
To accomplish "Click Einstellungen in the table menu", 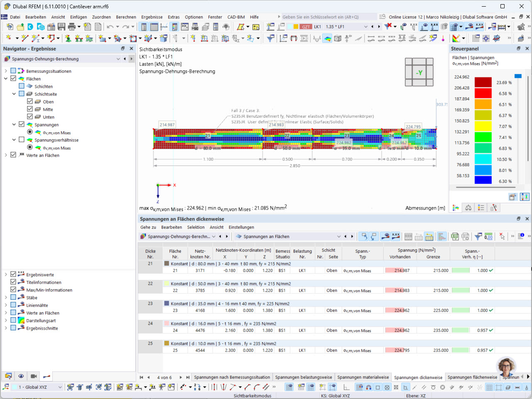I will click(x=241, y=227).
